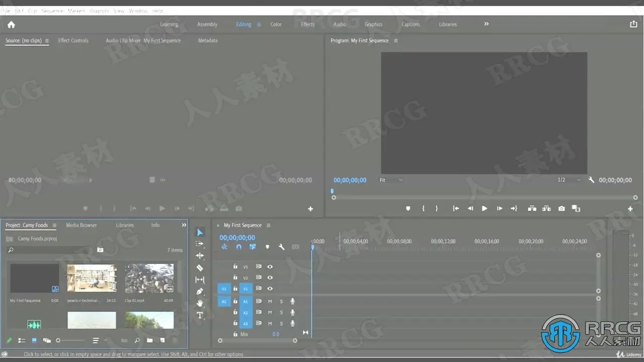This screenshot has height=362, width=644.
Task: Select the Type tool
Action: click(x=200, y=315)
